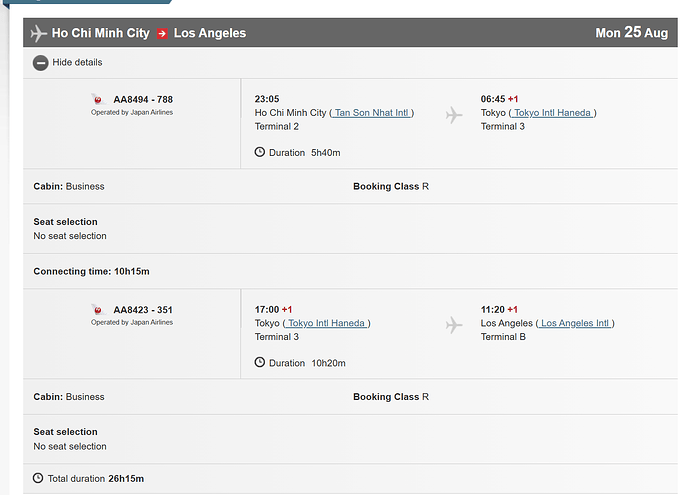
Task: Click Japan Airlines logo beside AA8423
Action: coord(98,310)
